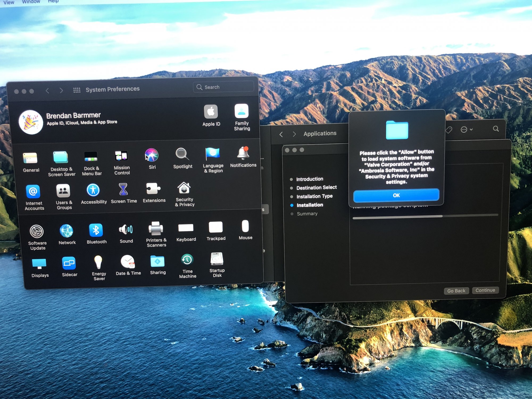
Task: Open the View menu
Action: 9,2
